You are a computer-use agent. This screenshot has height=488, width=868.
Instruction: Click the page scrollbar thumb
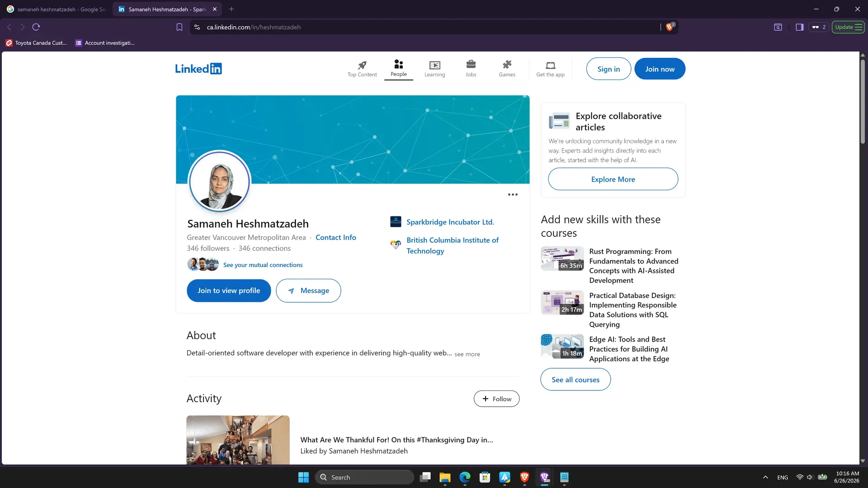pos(863,102)
